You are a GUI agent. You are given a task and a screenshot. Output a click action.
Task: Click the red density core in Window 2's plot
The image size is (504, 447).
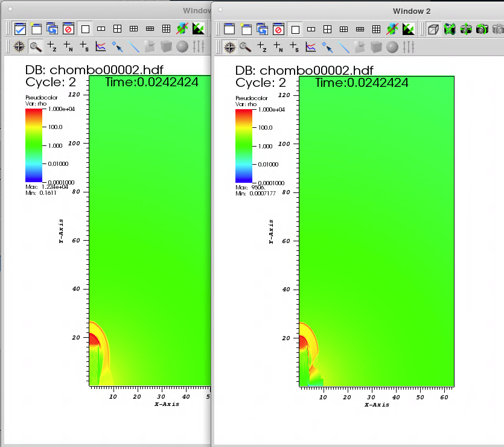[303, 342]
